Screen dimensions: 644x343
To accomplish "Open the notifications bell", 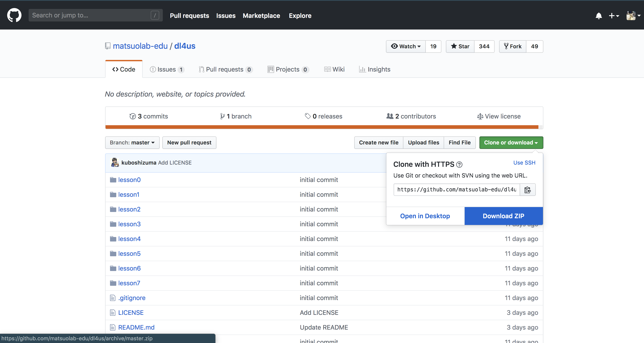I will pyautogui.click(x=599, y=16).
